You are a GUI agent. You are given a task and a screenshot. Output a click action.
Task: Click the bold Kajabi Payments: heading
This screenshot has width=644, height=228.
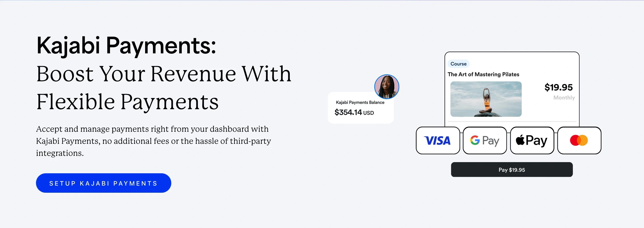tap(126, 46)
